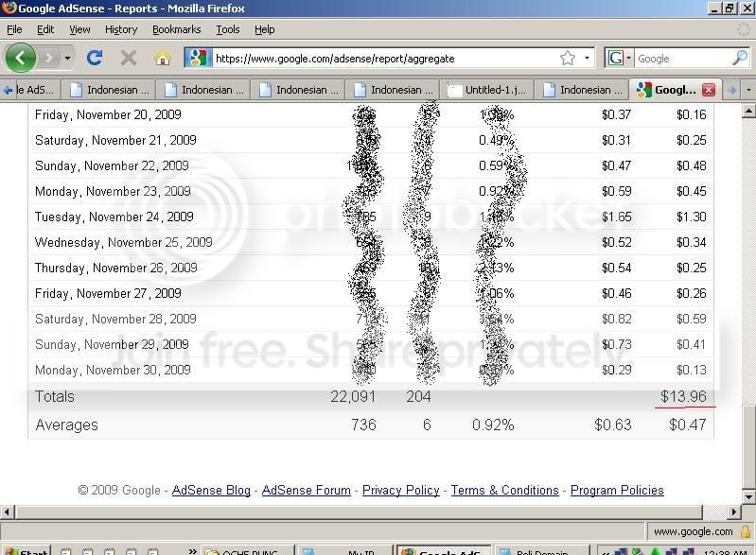Click the Saturday, November 28, 2009 row date

click(x=115, y=319)
